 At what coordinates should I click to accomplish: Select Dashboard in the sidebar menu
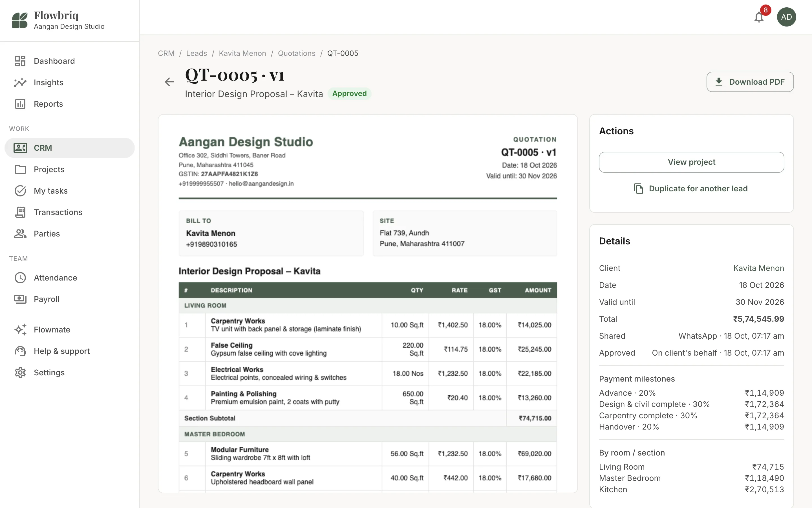click(69, 61)
